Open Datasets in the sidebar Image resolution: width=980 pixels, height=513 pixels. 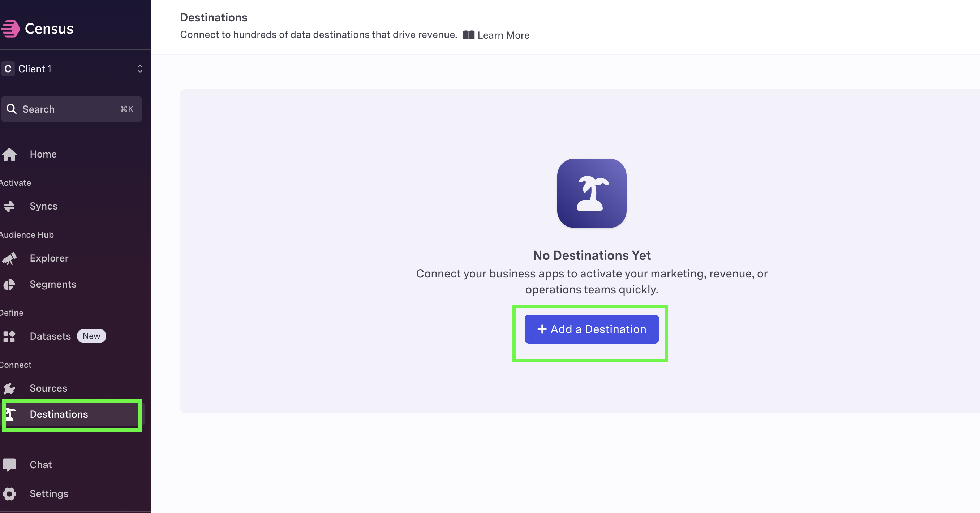pos(50,336)
